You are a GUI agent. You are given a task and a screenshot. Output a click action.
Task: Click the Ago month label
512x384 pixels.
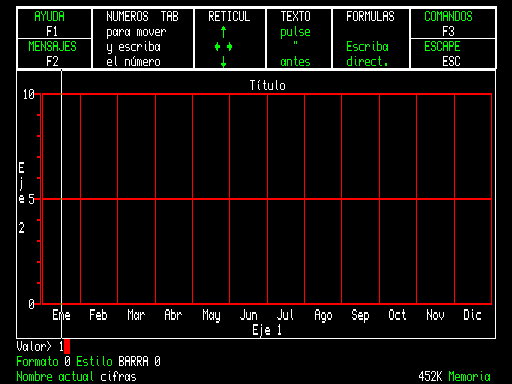[323, 316]
